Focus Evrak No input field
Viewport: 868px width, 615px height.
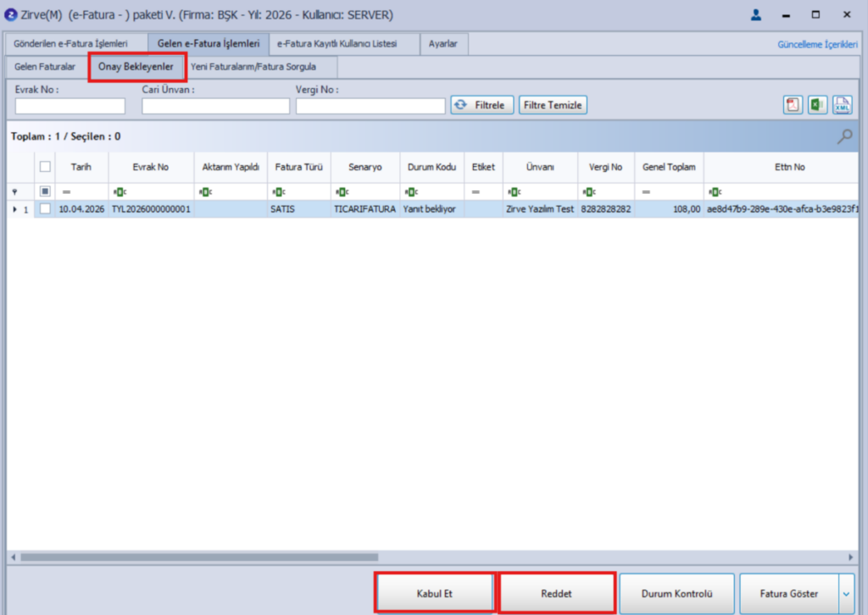point(70,106)
